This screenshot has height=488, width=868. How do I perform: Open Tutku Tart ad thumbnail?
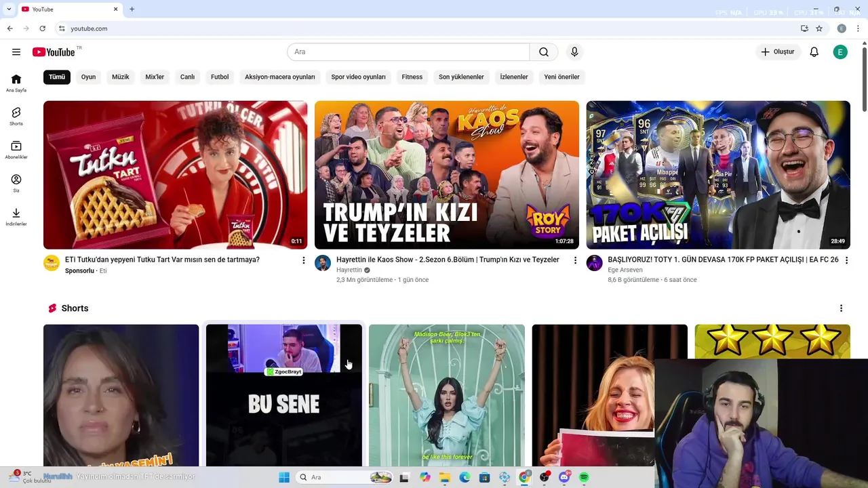tap(175, 175)
